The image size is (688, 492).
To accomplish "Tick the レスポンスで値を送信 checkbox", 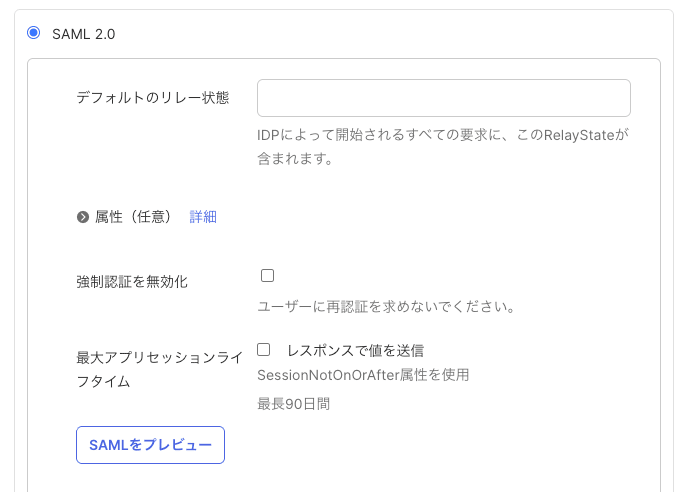I will point(264,350).
